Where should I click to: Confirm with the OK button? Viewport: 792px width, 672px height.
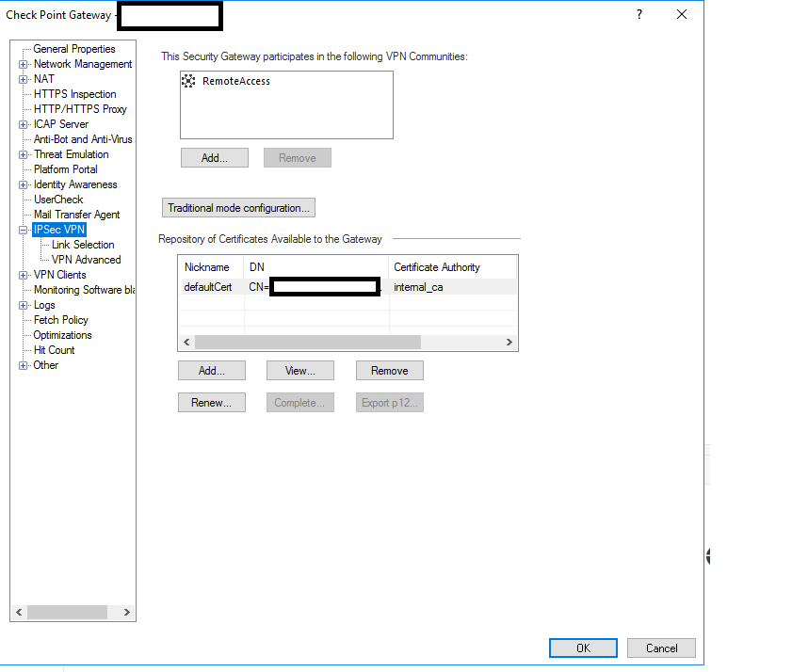point(583,648)
